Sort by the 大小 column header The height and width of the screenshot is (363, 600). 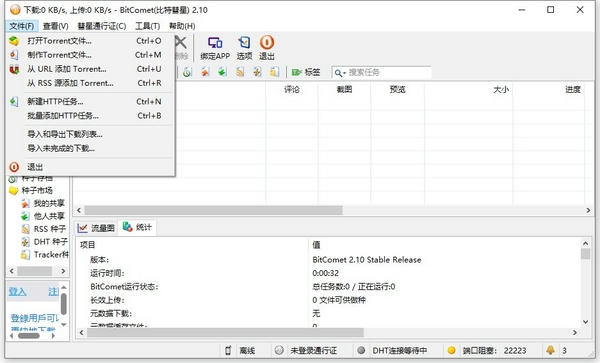point(468,90)
